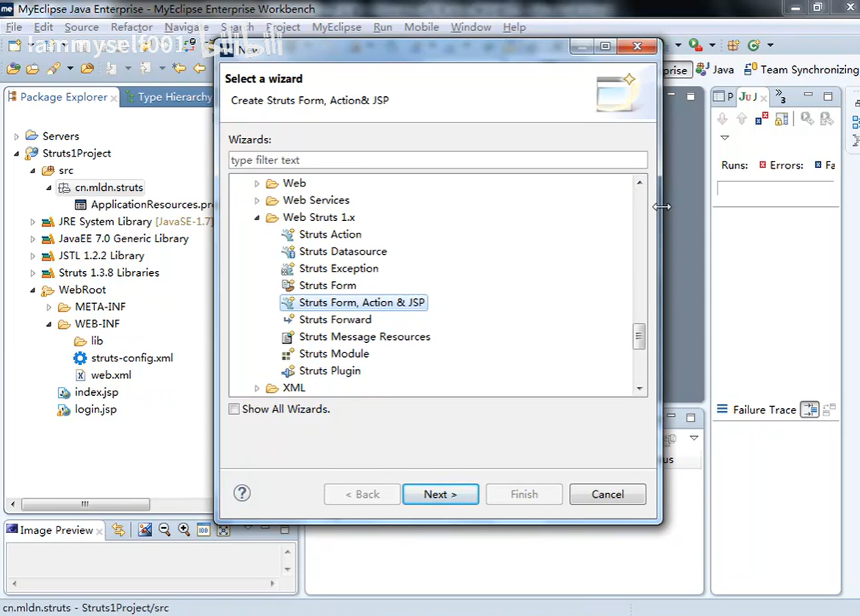Open the Help menu

click(x=514, y=27)
